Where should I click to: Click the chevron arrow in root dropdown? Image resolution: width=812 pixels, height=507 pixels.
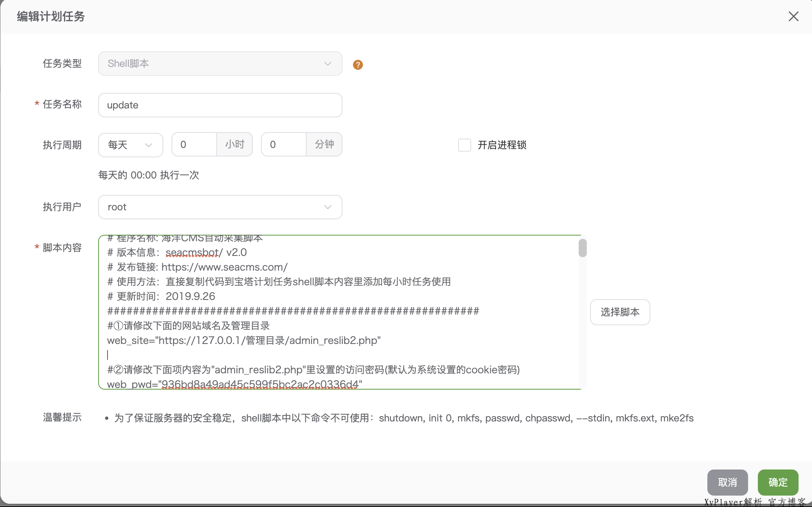(327, 207)
